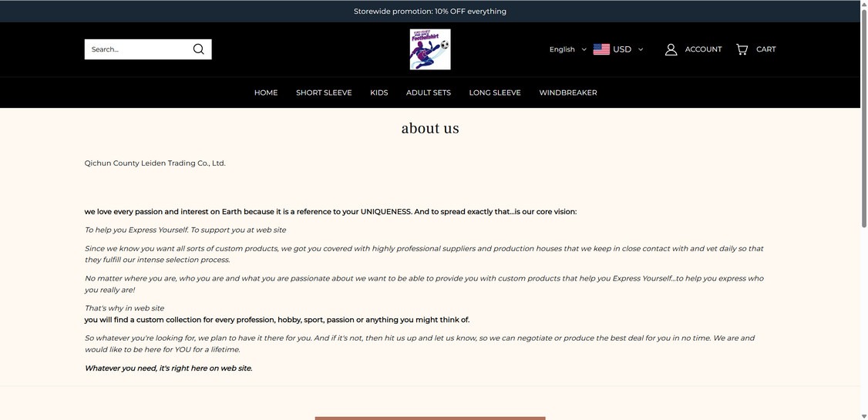Click the search magnifier icon
Screen dimensions: 868x420
click(x=199, y=49)
